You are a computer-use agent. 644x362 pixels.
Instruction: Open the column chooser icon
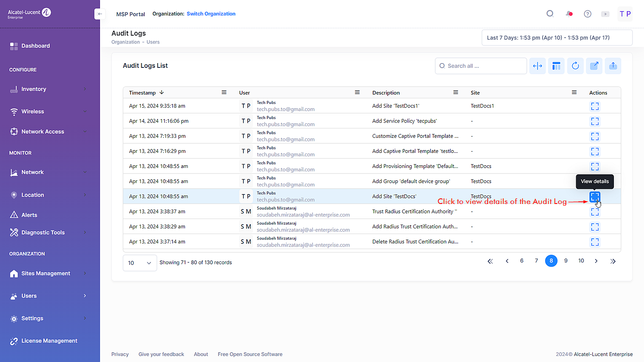point(556,66)
